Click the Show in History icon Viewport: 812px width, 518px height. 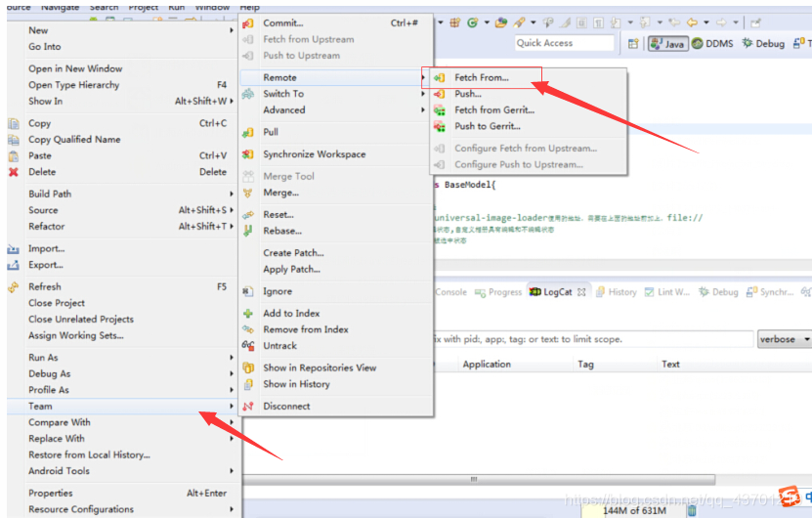click(x=248, y=384)
